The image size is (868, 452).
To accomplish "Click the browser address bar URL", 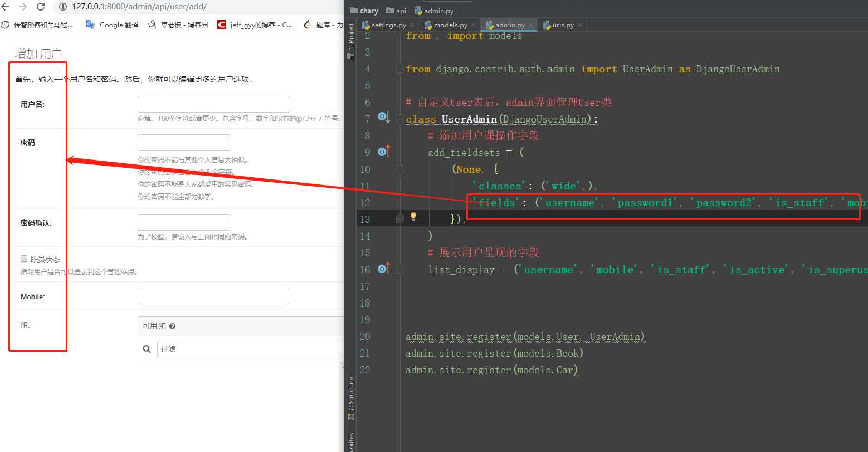I will (x=139, y=7).
